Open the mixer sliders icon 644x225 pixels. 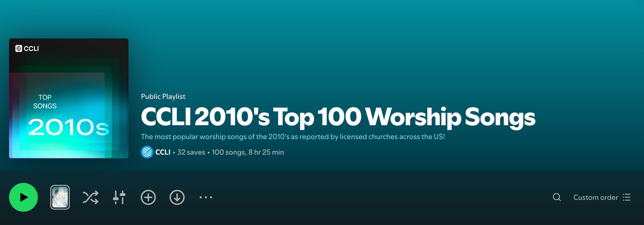pyautogui.click(x=119, y=197)
